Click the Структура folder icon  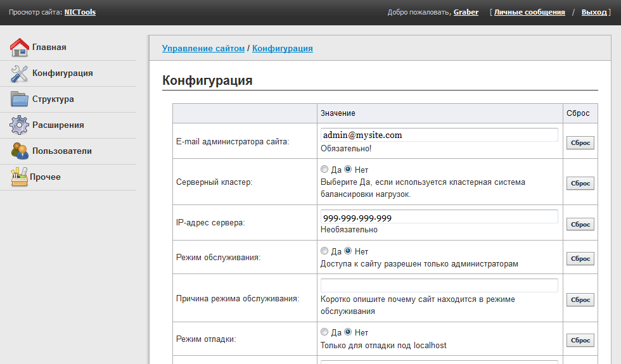pyautogui.click(x=20, y=99)
